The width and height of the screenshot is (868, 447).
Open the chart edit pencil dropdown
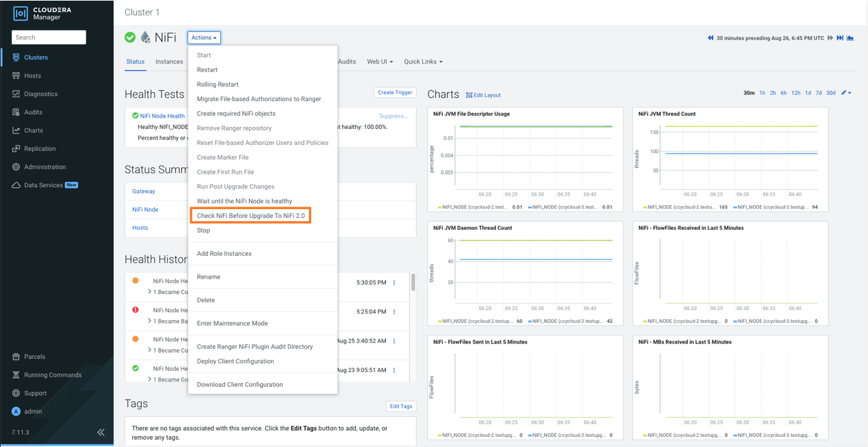(x=846, y=93)
